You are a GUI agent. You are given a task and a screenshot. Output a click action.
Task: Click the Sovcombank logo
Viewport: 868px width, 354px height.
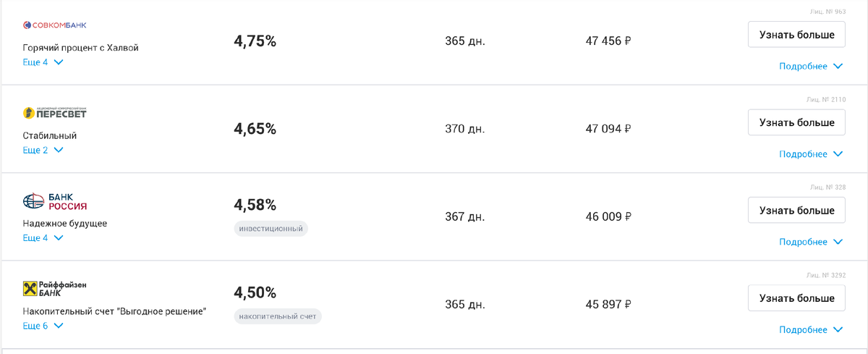(55, 25)
